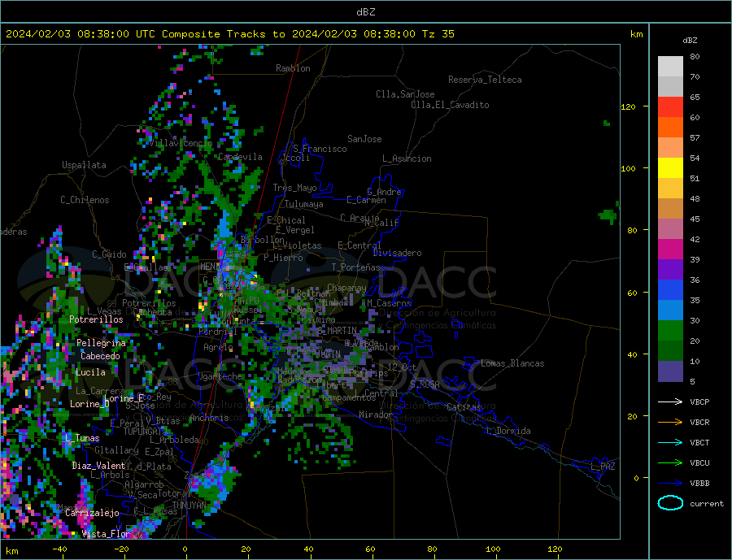This screenshot has width=732, height=560.
Task: Click the Uspallata map label
Action: click(84, 165)
